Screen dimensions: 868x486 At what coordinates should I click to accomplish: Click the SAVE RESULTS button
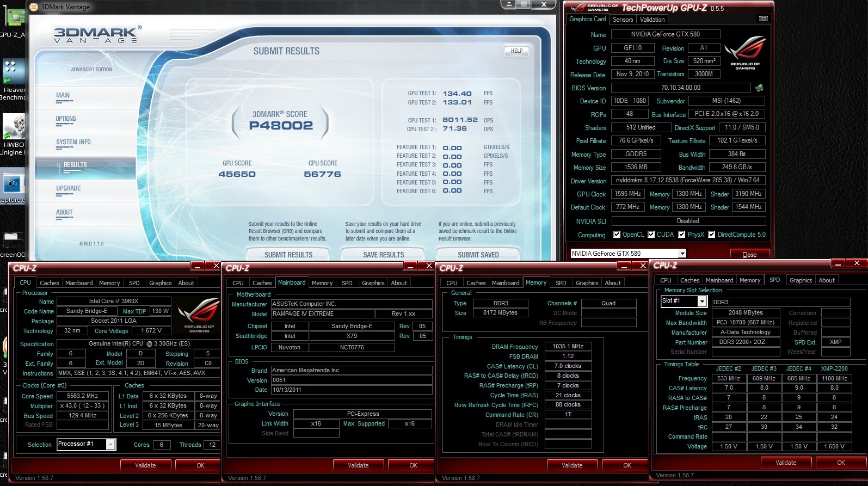pos(383,254)
